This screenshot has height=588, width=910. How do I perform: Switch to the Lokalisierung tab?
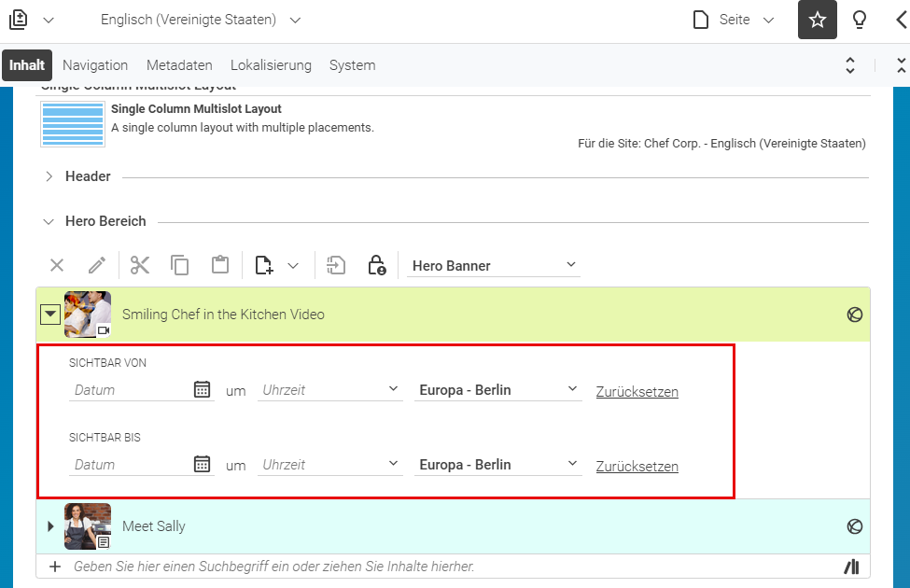(x=271, y=65)
